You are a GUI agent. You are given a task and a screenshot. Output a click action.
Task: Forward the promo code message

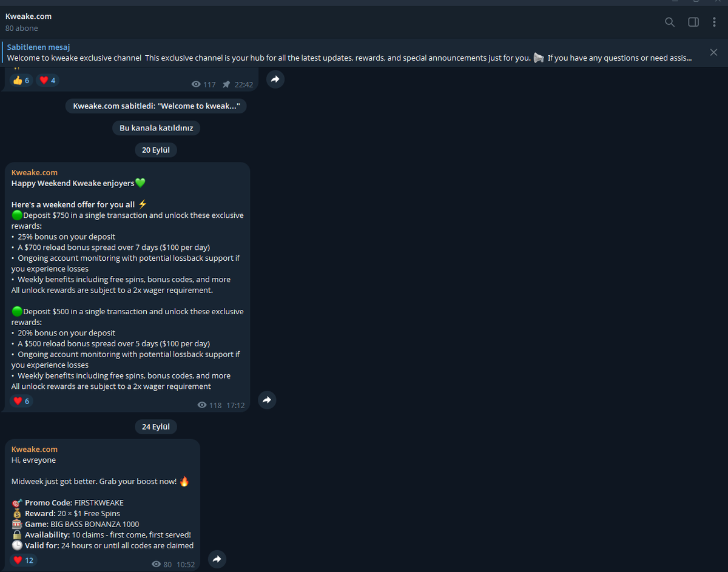click(217, 559)
